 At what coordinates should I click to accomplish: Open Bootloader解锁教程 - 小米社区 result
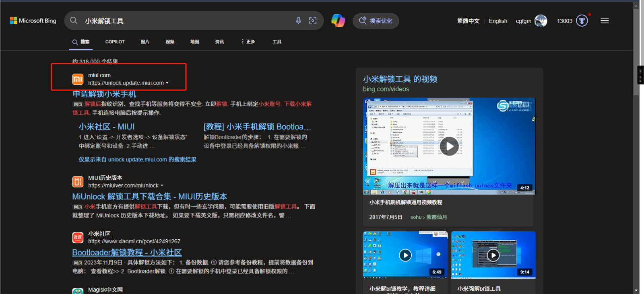pos(127,253)
